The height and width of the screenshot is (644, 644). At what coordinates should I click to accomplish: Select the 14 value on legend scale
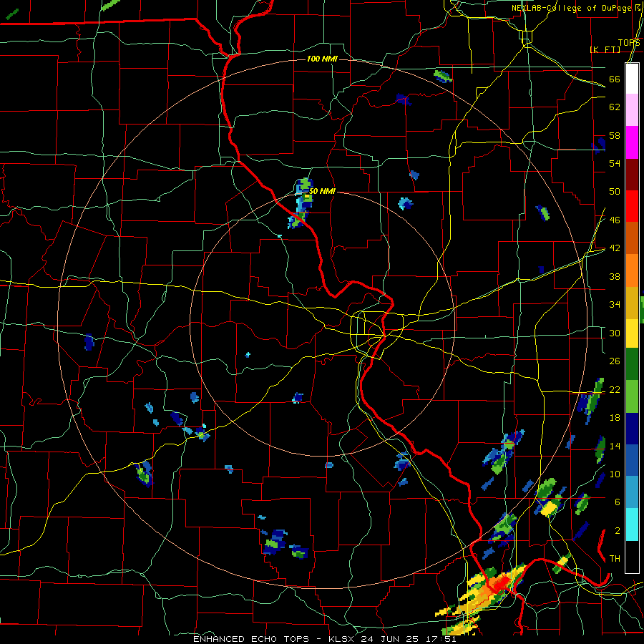click(615, 446)
